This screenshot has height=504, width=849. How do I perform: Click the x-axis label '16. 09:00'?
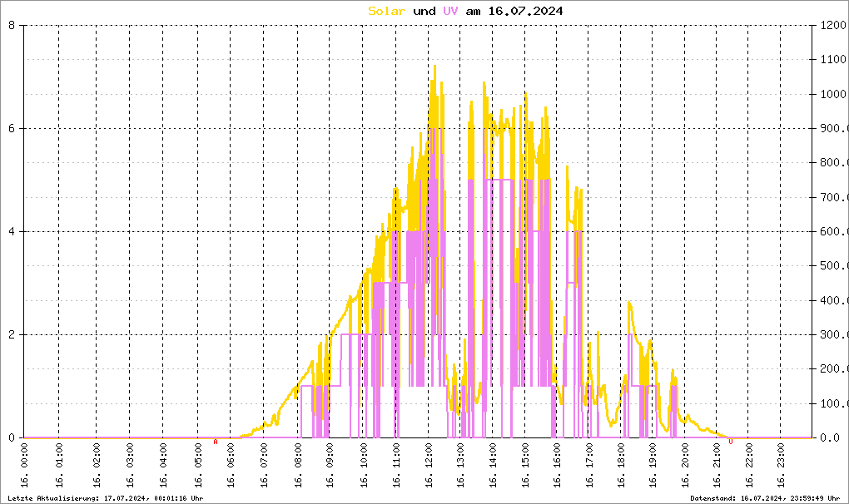pos(330,465)
